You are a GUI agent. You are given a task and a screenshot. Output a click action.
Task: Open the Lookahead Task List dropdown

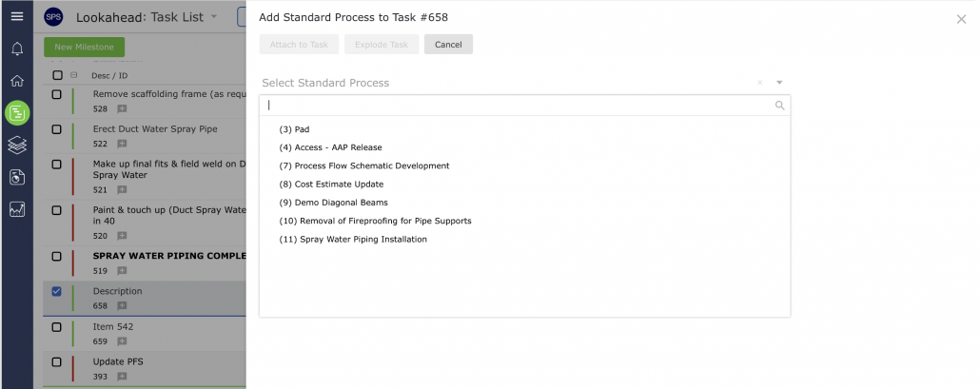click(214, 16)
